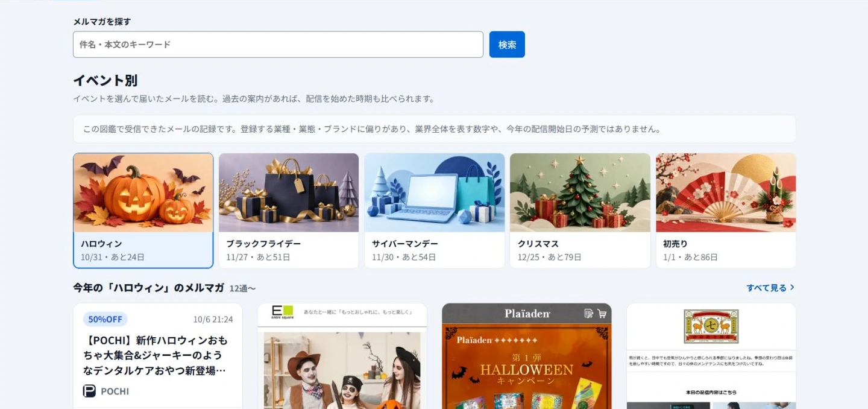Screen dimensions: 868x409
Task: Open the すべて見る link
Action: [x=770, y=288]
